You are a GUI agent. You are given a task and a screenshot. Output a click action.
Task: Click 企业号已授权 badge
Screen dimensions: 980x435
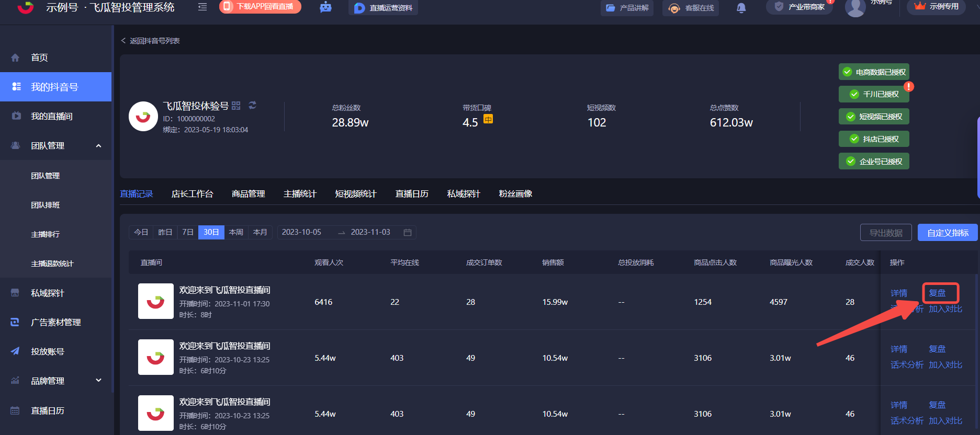[x=874, y=161]
